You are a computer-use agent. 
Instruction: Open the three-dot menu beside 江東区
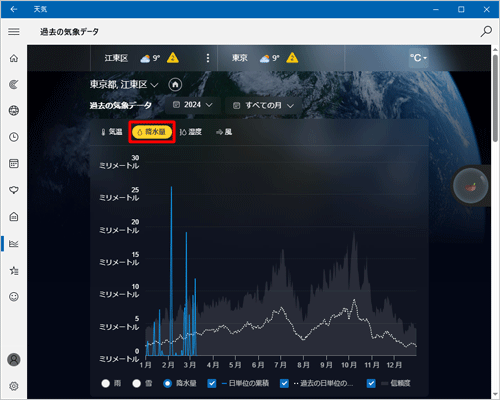tap(208, 58)
